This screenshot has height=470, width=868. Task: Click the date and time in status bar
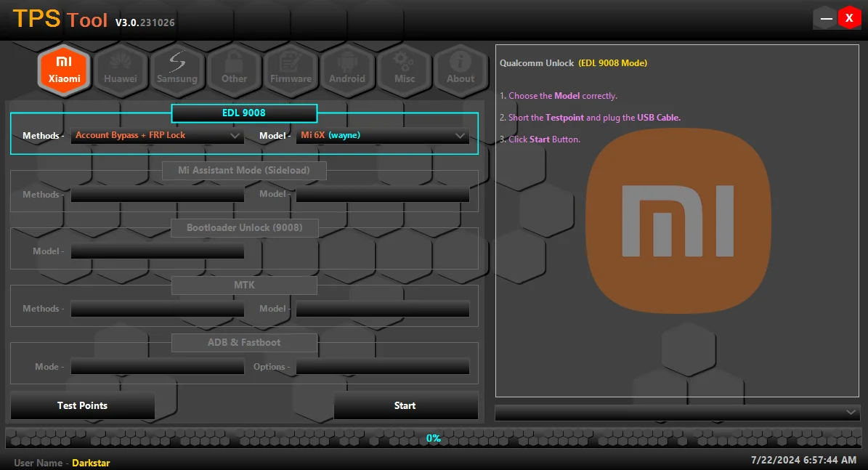point(803,460)
